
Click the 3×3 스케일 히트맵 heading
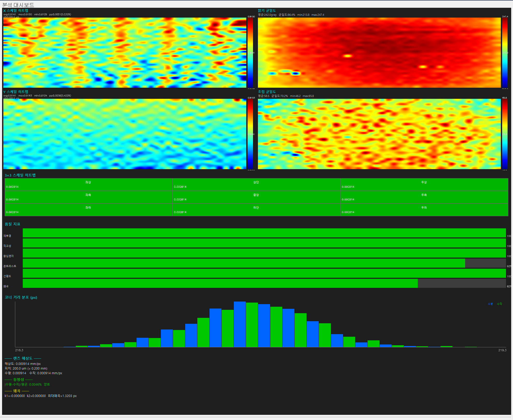[x=20, y=175]
